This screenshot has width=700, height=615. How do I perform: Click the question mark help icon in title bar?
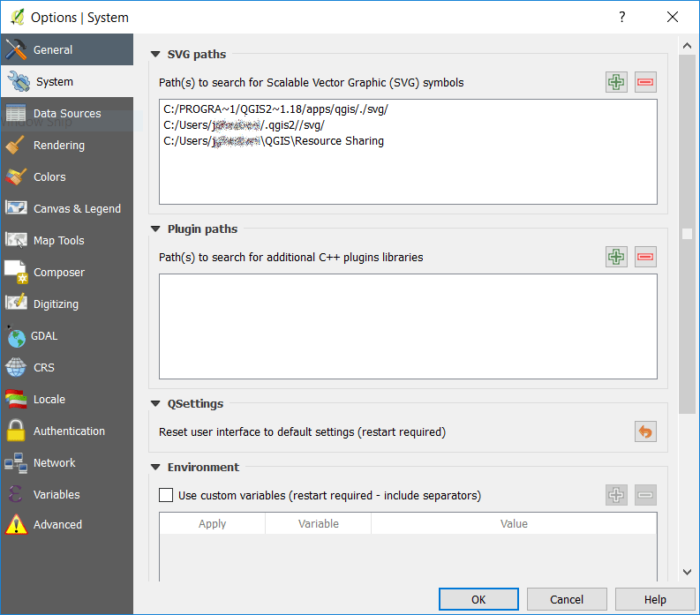(621, 17)
